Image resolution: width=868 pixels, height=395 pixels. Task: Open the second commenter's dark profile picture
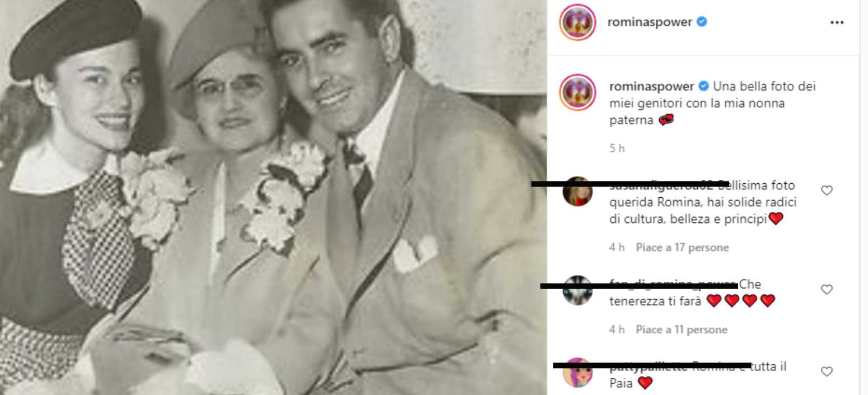click(x=577, y=290)
